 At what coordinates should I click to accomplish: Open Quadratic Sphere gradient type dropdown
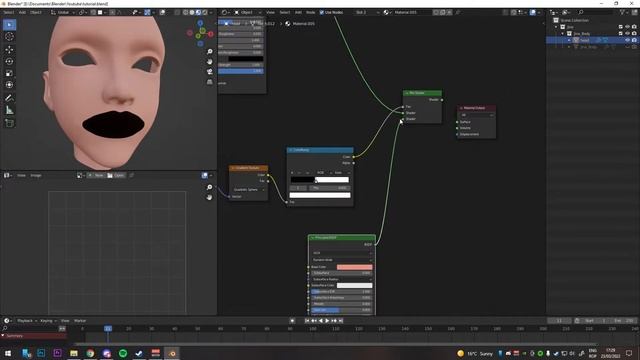(x=248, y=190)
